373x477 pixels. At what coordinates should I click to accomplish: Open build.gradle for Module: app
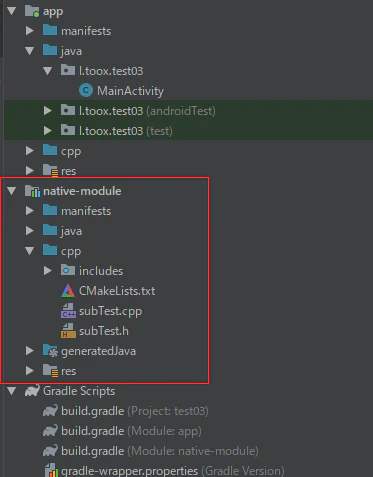coord(131,431)
